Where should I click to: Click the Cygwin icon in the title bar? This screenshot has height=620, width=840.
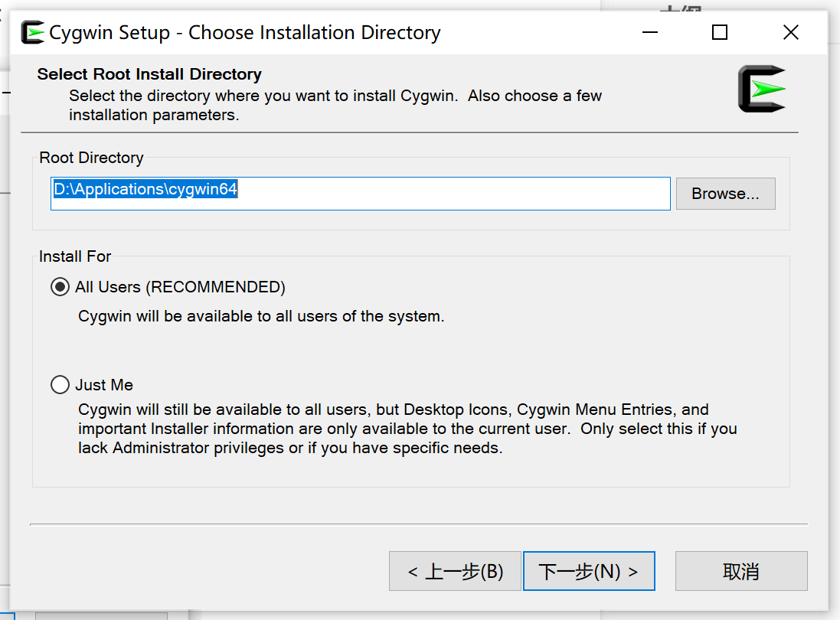coord(33,33)
